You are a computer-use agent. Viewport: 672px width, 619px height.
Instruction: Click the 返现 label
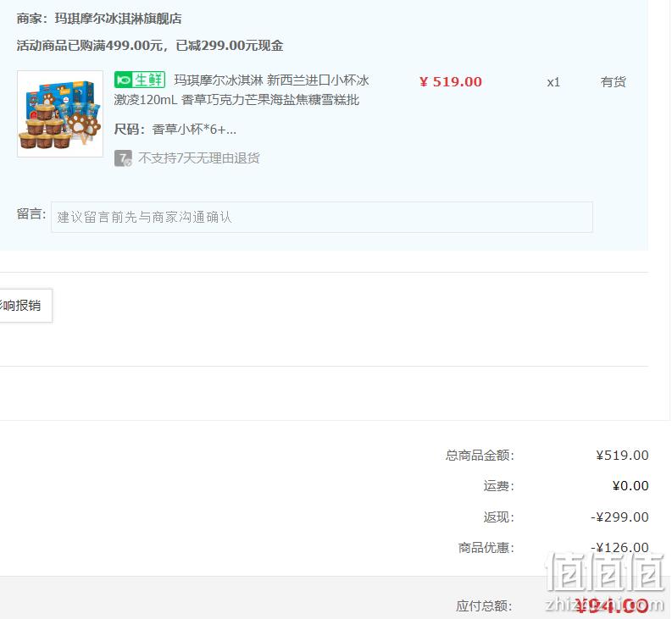click(499, 517)
